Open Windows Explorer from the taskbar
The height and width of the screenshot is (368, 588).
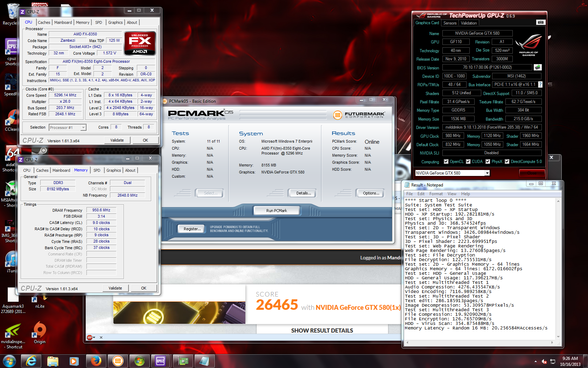pos(53,361)
